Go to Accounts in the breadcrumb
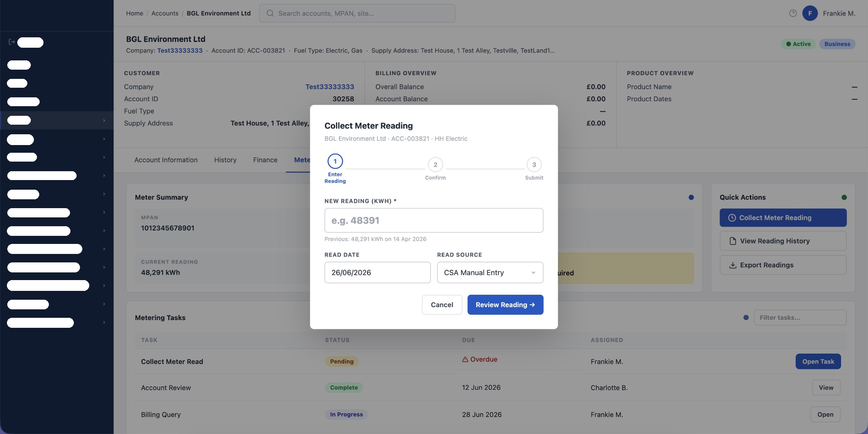Screen dimensions: 868x434 [x=165, y=13]
